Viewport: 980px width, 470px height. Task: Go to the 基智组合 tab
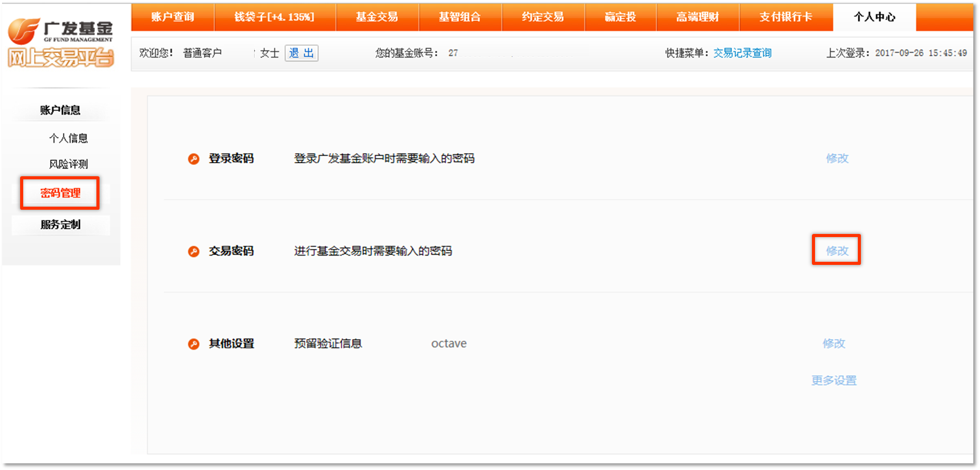click(x=460, y=17)
